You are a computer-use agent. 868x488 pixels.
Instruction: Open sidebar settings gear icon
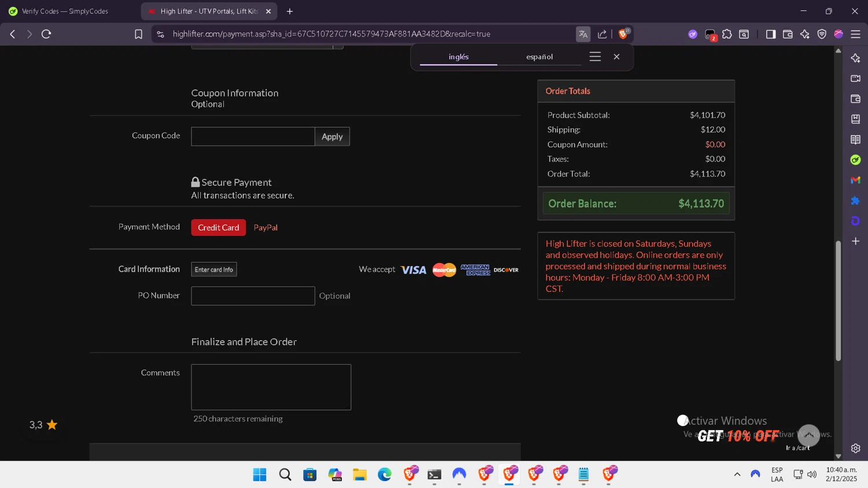click(x=855, y=448)
